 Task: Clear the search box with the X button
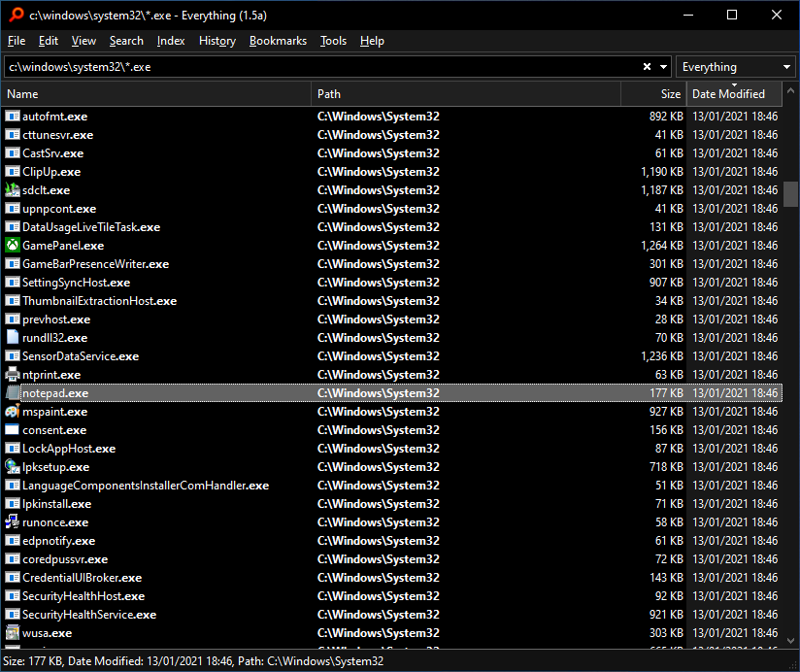pyautogui.click(x=647, y=67)
